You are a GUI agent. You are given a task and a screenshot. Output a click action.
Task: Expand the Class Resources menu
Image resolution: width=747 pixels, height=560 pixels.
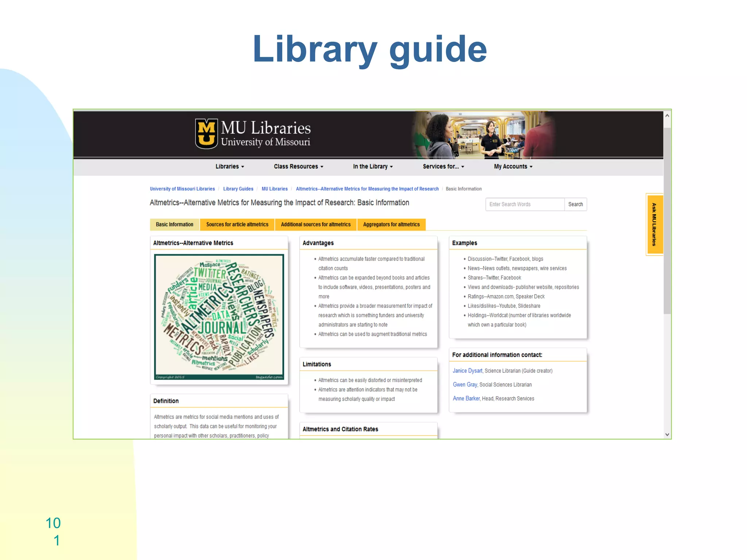pos(298,167)
